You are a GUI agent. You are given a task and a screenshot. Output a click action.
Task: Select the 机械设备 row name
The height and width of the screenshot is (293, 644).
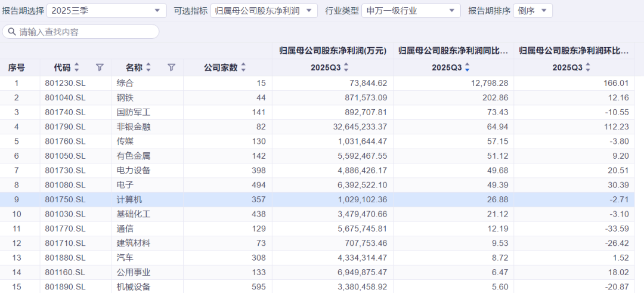point(134,287)
